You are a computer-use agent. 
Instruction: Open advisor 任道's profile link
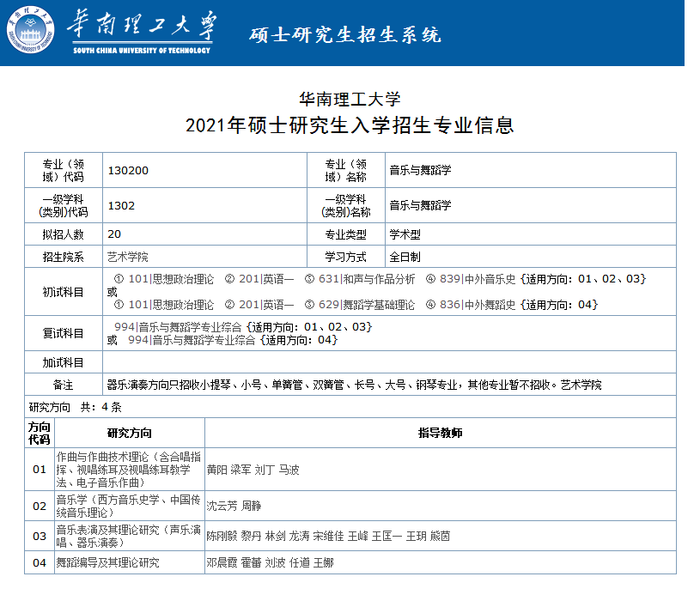coord(299,563)
